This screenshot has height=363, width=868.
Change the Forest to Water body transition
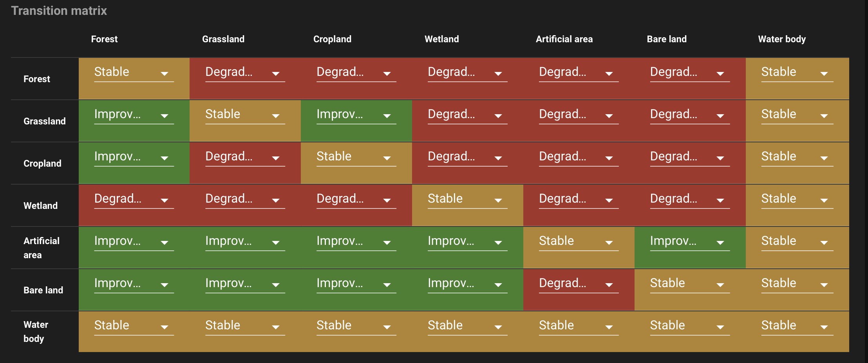pyautogui.click(x=797, y=72)
